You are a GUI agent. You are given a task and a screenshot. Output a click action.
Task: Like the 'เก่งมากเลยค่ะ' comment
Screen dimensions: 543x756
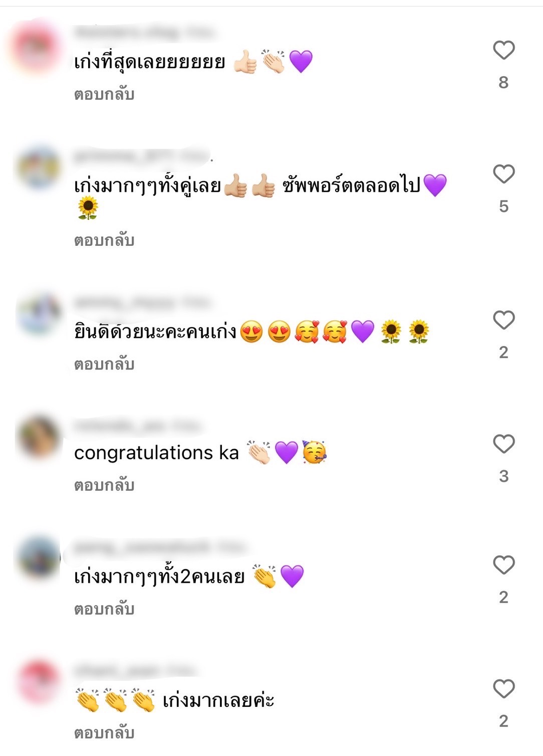pyautogui.click(x=503, y=689)
